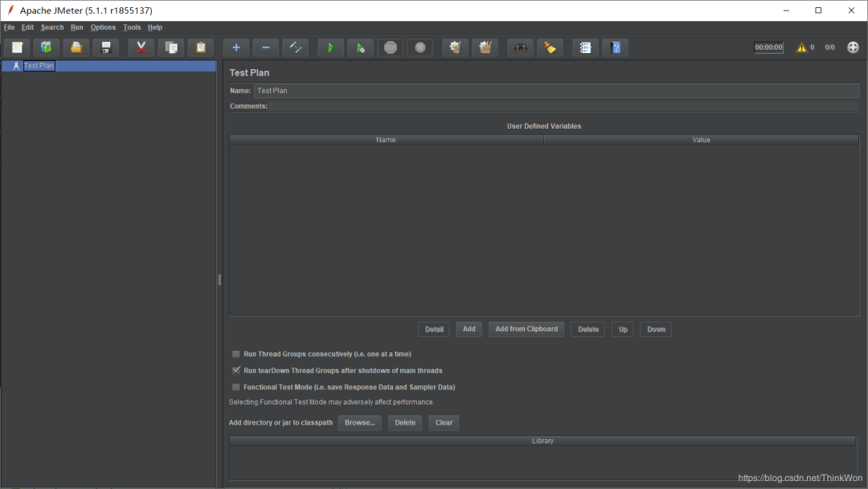Click the Clear results broom icon
Screen dimensions: 868x489
(455, 47)
